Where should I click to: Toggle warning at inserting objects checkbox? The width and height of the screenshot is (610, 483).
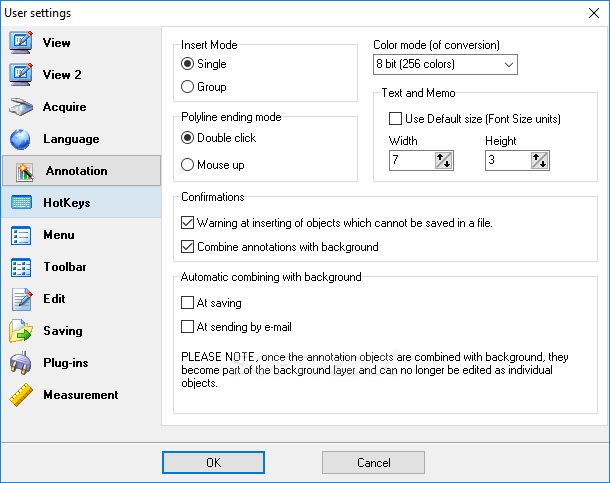point(188,223)
